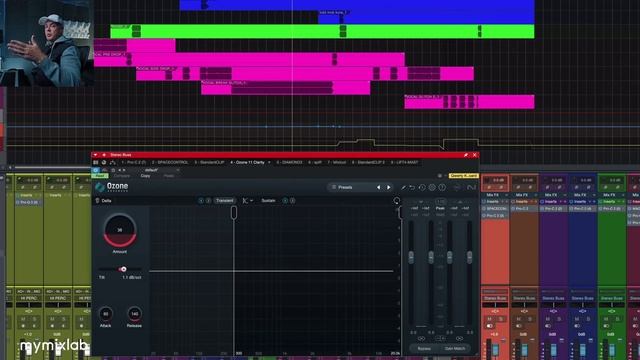Viewport: 640px width, 360px height.
Task: Open the Stereo Buss window menu arrow
Action: click(x=96, y=155)
